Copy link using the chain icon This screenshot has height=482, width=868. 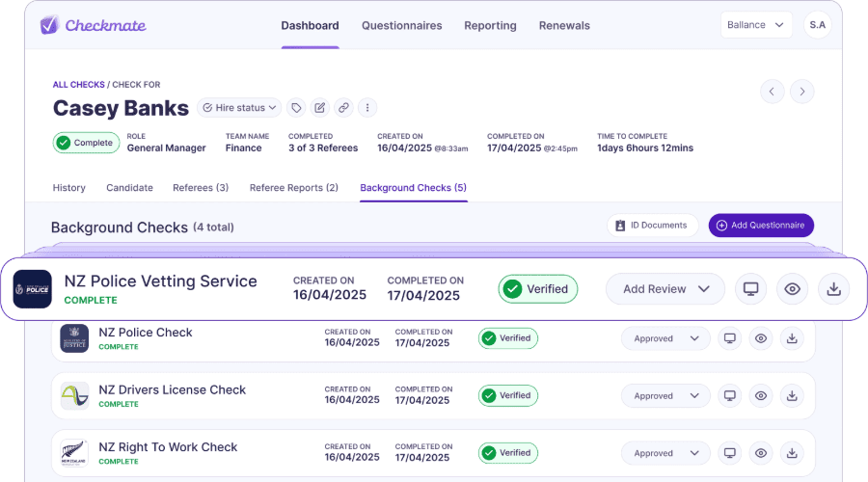tap(343, 108)
